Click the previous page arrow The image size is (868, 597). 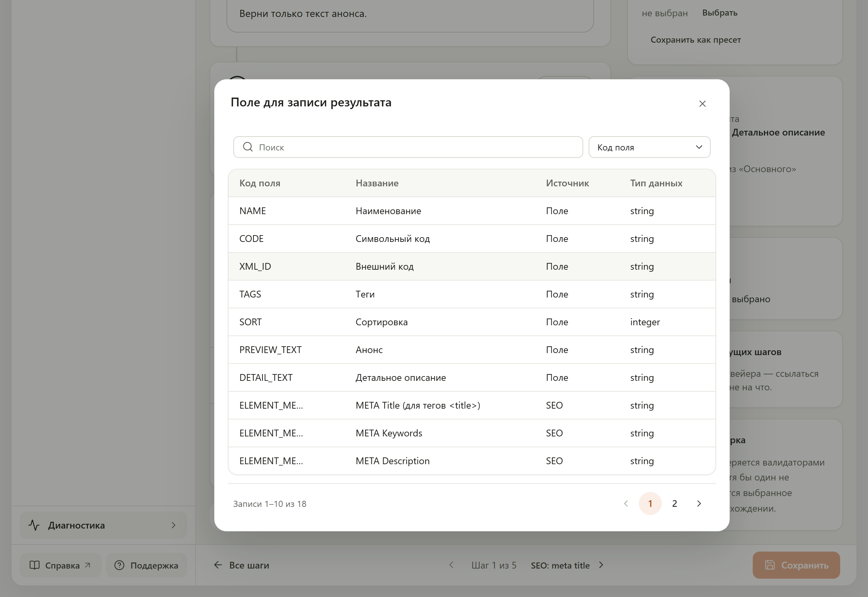click(626, 503)
